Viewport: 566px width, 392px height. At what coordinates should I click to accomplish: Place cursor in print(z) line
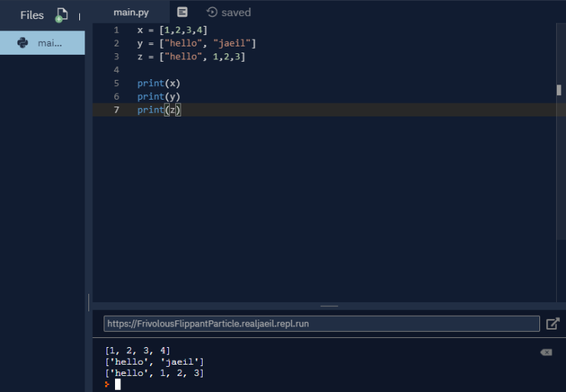click(158, 110)
